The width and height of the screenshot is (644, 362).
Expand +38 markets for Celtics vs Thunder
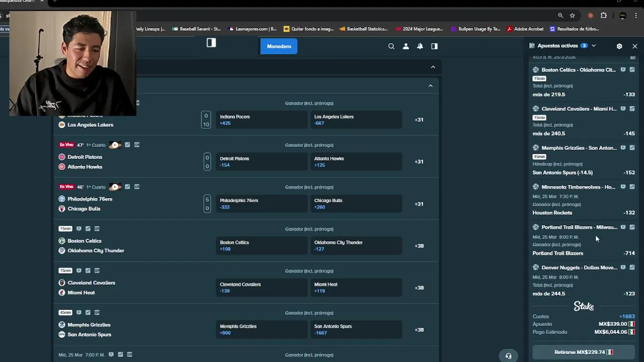tap(419, 246)
